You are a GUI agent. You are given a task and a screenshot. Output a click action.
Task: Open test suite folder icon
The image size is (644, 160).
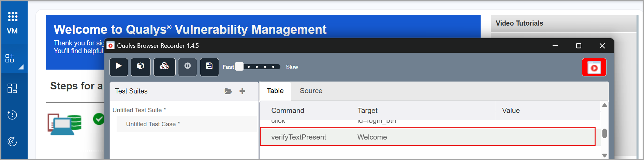pyautogui.click(x=228, y=91)
